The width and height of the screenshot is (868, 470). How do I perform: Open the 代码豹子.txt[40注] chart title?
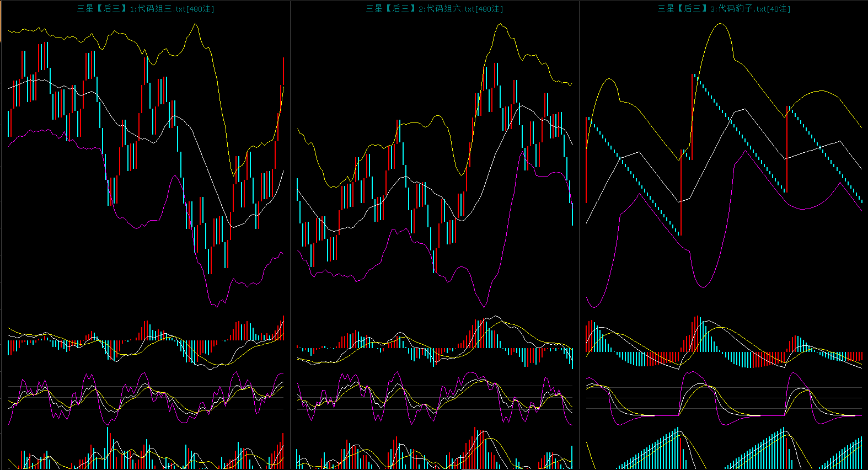[724, 9]
